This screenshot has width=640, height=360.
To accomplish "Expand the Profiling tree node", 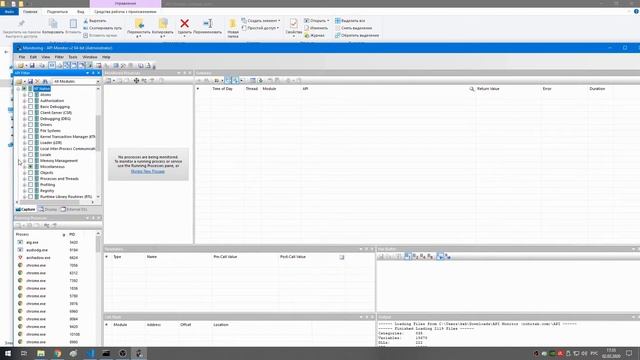I will [x=24, y=184].
